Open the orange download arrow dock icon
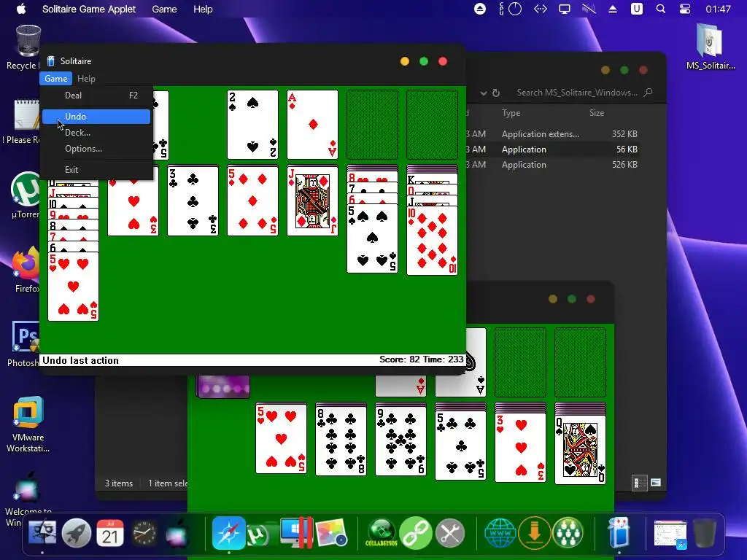Image resolution: width=747 pixels, height=560 pixels. pos(534,533)
